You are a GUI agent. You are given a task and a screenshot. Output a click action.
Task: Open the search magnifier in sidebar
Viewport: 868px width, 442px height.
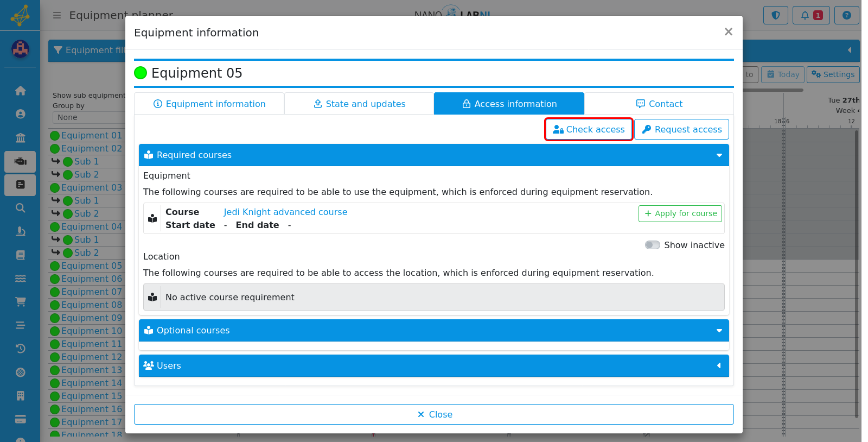[20, 208]
